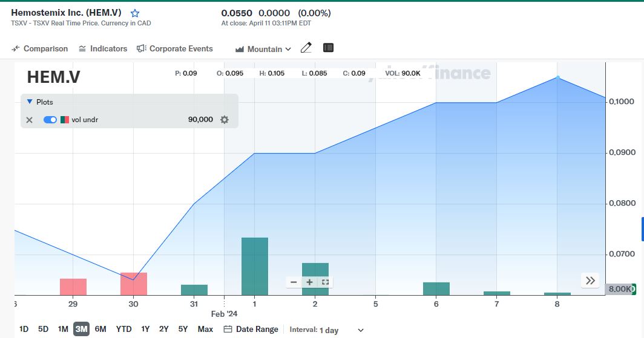Select the 2Y range

coord(164,329)
